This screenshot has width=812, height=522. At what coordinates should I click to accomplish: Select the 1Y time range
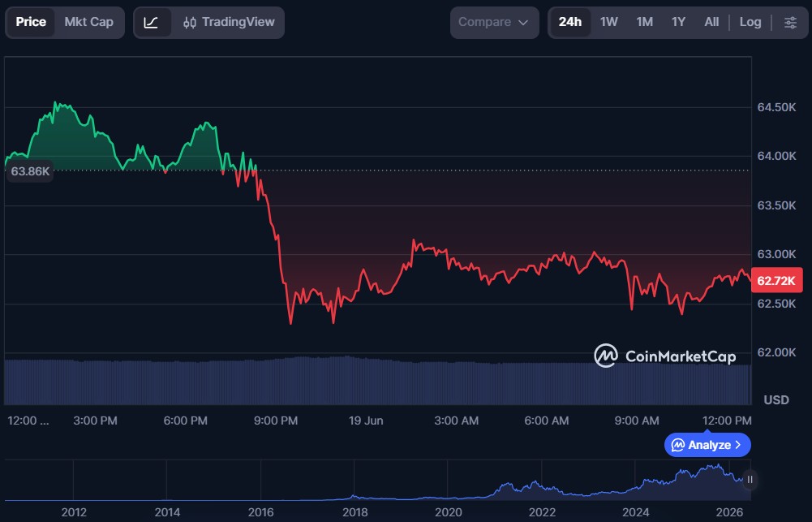click(x=678, y=22)
